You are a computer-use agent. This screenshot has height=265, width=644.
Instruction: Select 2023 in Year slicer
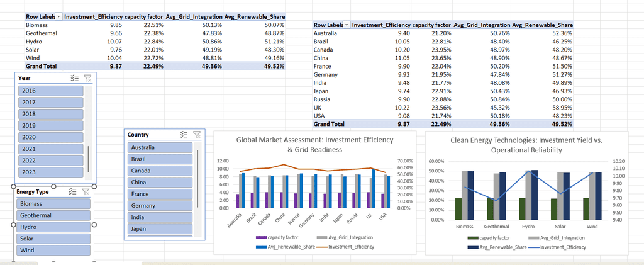point(51,172)
